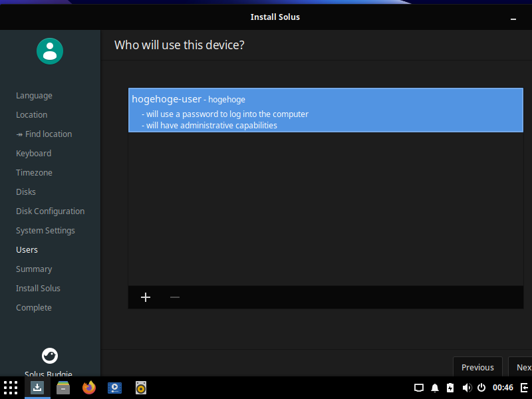Click the 'will have administrative capabilities' line
The image size is (532, 399).
point(209,126)
